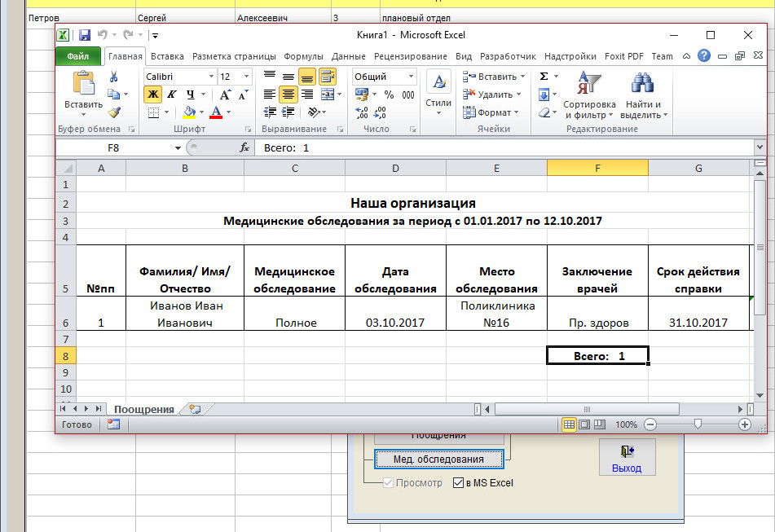Open the Общий number format dropdown
Screen dimensions: 775x532
point(411,77)
